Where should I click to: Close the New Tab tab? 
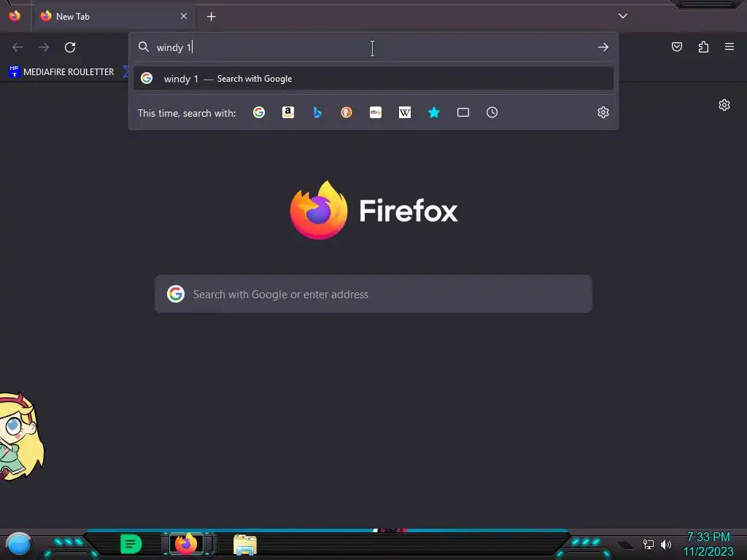coord(184,16)
